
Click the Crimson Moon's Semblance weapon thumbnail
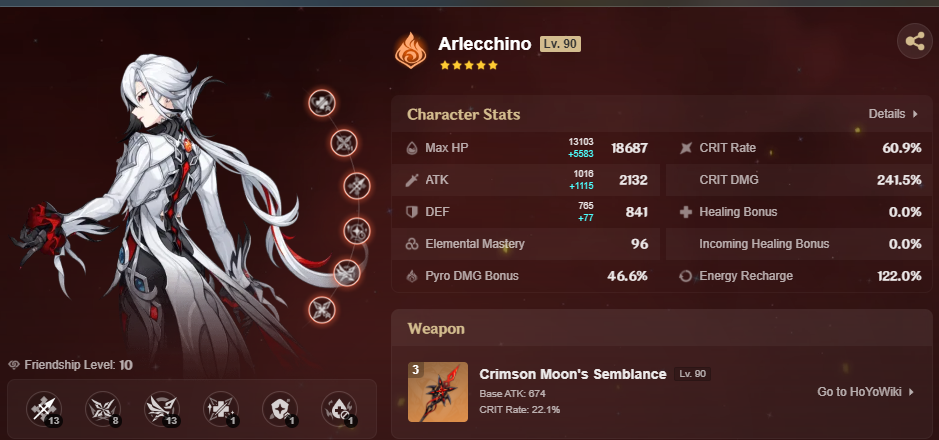[438, 392]
